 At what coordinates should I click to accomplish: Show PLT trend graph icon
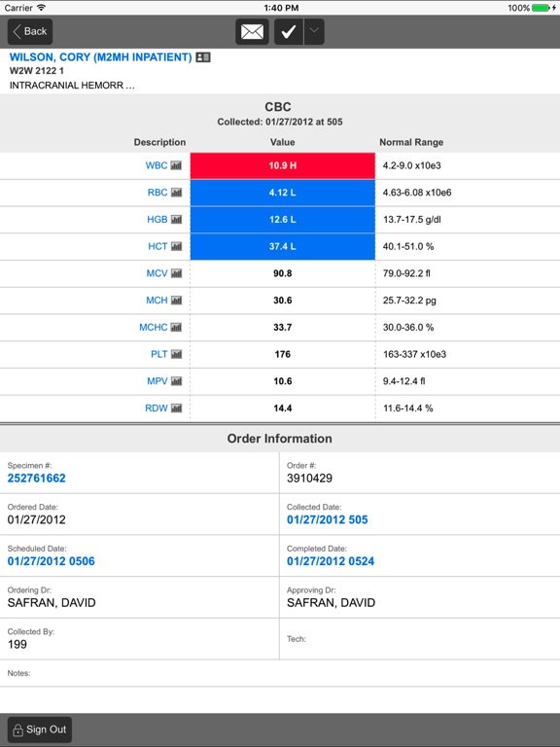[177, 354]
